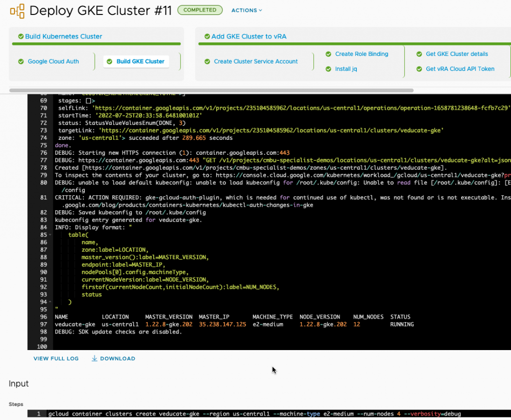
Task: Click check icon beside Get GKE Cluster details
Action: 419,54
